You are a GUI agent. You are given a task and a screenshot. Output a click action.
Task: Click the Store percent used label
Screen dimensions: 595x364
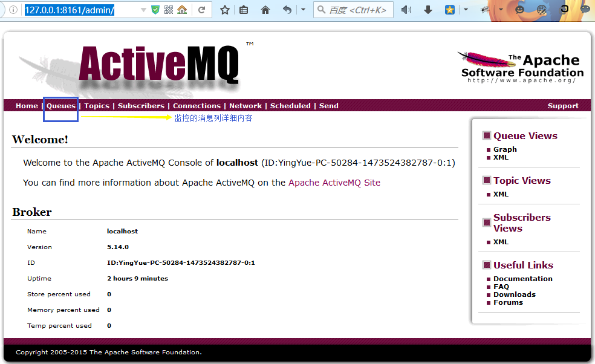[59, 294]
